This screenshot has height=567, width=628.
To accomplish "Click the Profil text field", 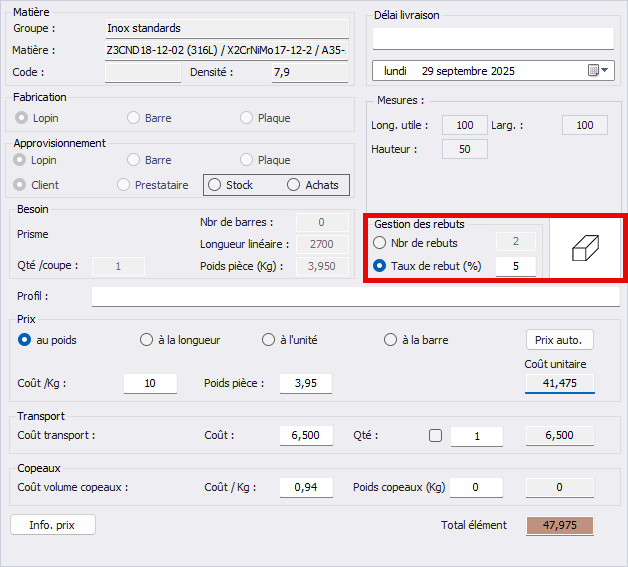I will tap(352, 297).
